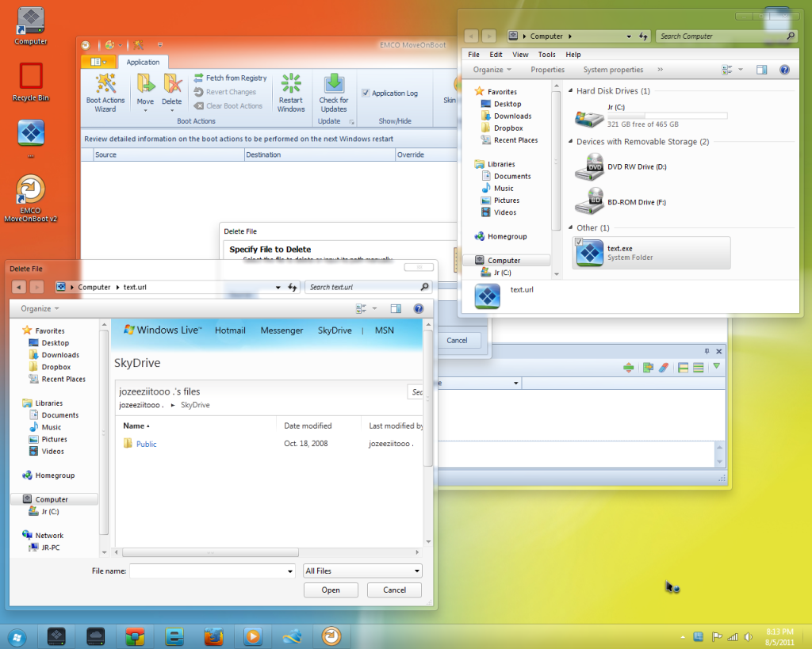Click the volume icon in system tray
The height and width of the screenshot is (649, 812).
pyautogui.click(x=748, y=637)
